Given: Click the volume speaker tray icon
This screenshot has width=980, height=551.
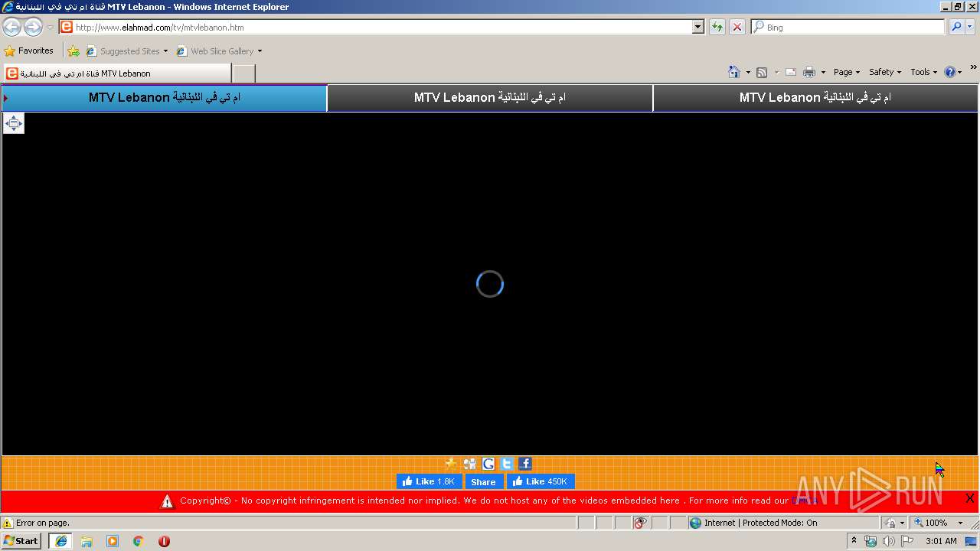Looking at the screenshot, I should pos(888,541).
